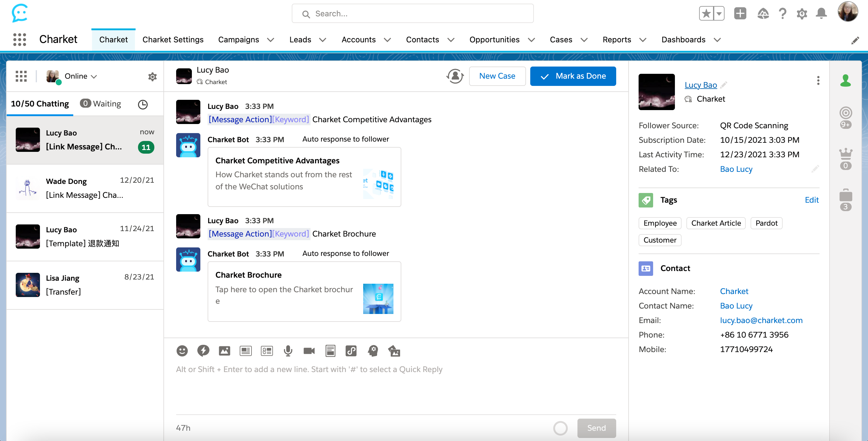Switch to Waiting tab
The image size is (868, 441).
click(x=100, y=104)
